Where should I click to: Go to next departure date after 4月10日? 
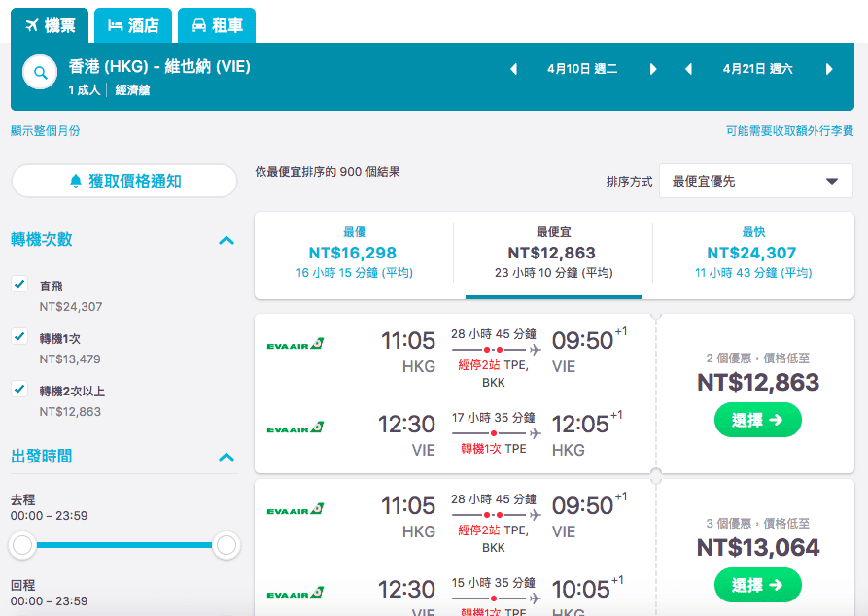click(653, 69)
